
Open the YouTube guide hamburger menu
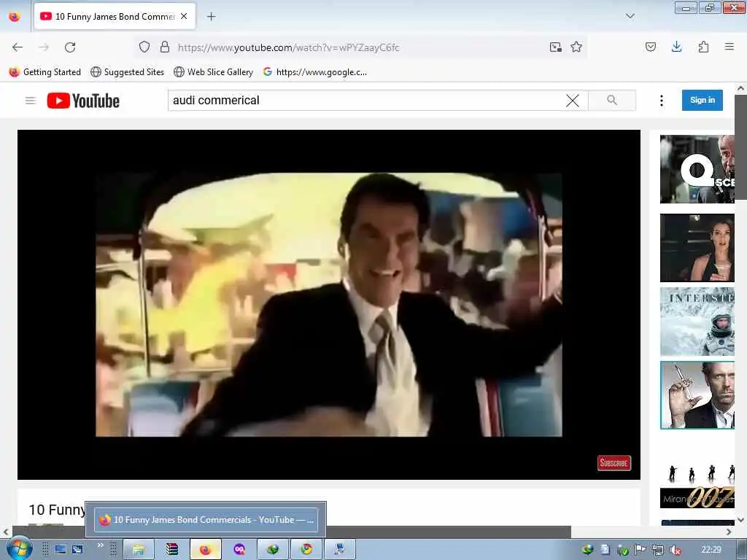tap(31, 101)
